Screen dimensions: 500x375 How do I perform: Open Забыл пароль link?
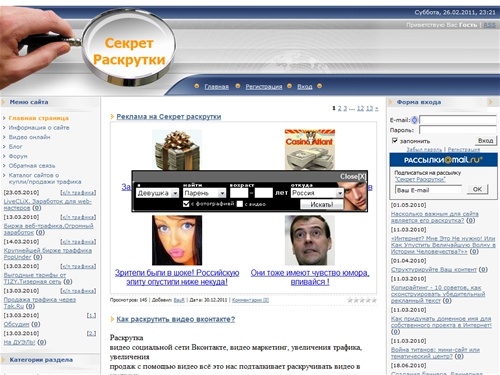click(424, 149)
